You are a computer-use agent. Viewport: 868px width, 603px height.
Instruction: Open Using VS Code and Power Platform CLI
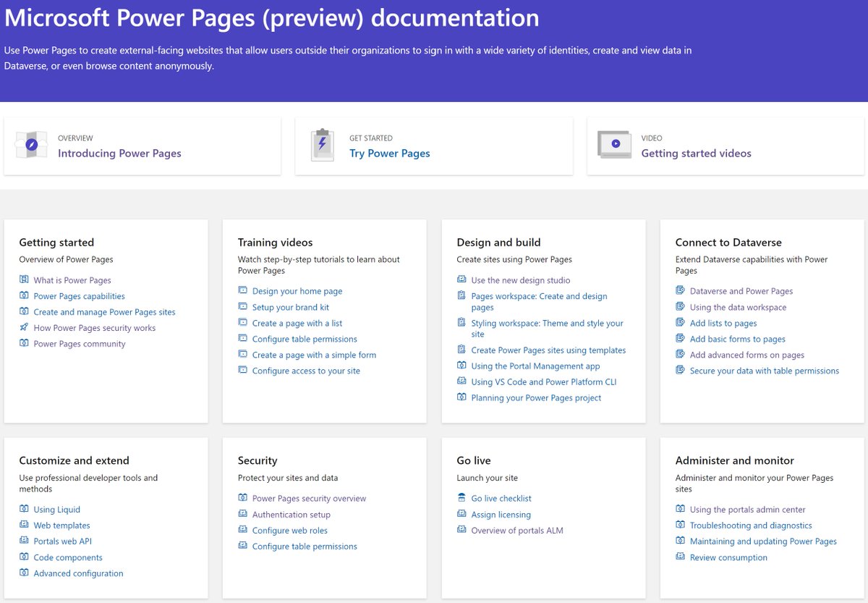point(544,382)
